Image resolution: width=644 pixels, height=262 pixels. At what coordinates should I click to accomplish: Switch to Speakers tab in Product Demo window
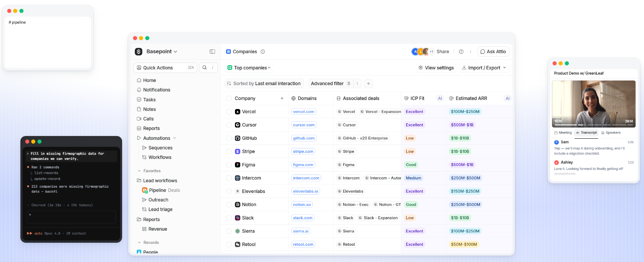611,133
